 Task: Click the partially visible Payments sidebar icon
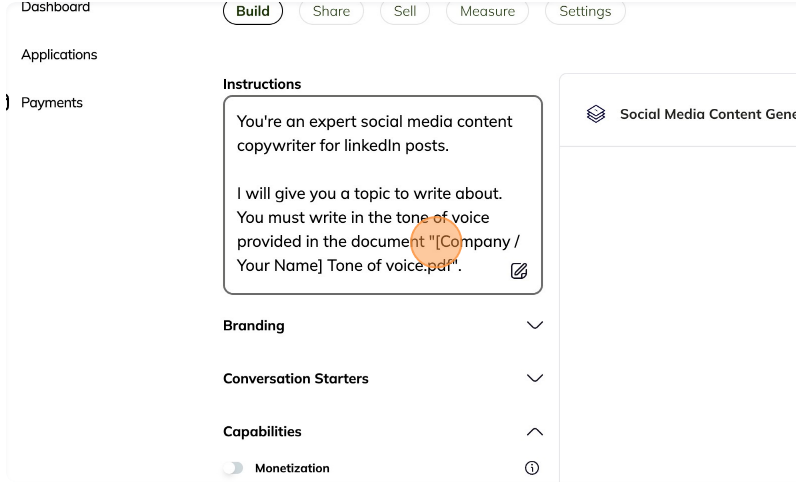pyautogui.click(x=7, y=102)
